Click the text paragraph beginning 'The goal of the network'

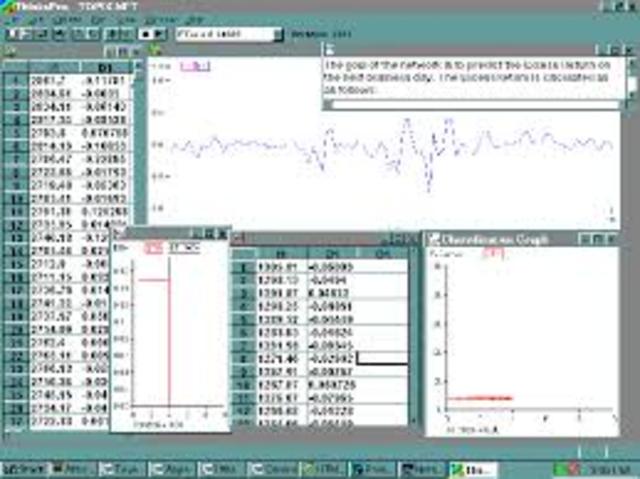click(467, 77)
